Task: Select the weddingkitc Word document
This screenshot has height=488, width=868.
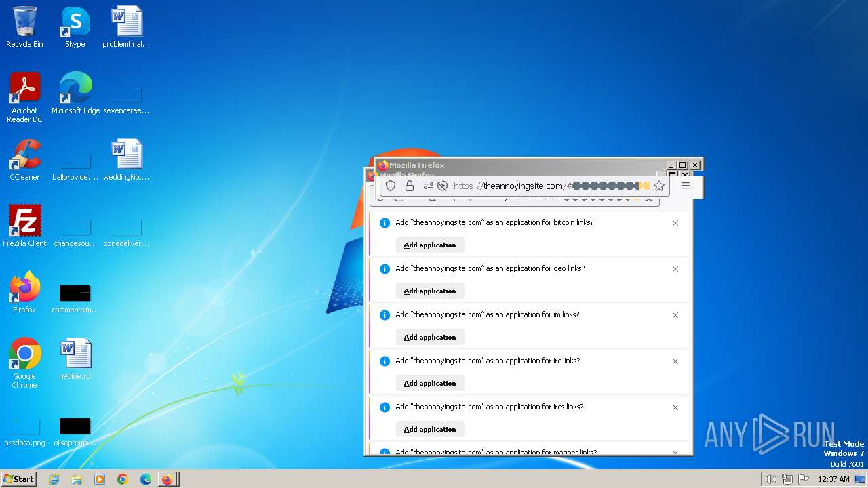Action: pyautogui.click(x=126, y=160)
